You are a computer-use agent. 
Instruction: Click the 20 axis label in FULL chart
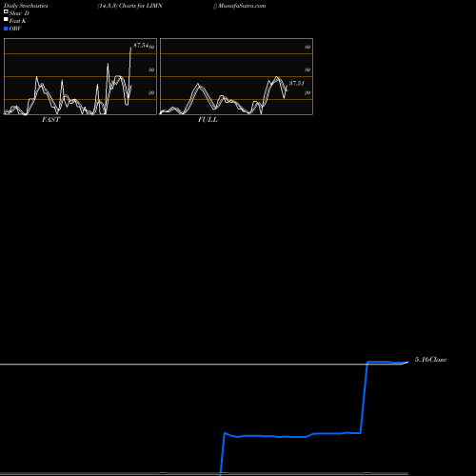(x=307, y=92)
